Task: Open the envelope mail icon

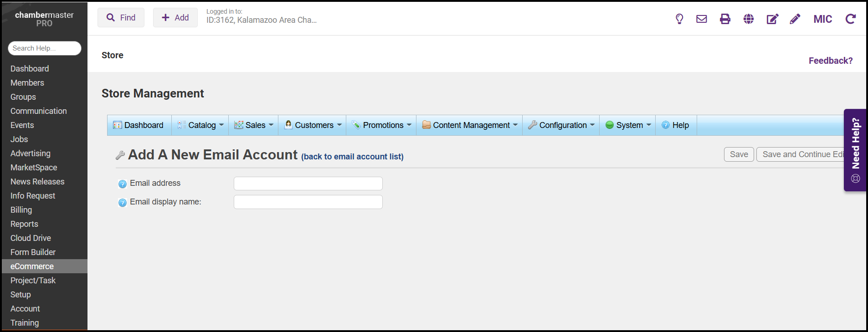Action: tap(702, 19)
